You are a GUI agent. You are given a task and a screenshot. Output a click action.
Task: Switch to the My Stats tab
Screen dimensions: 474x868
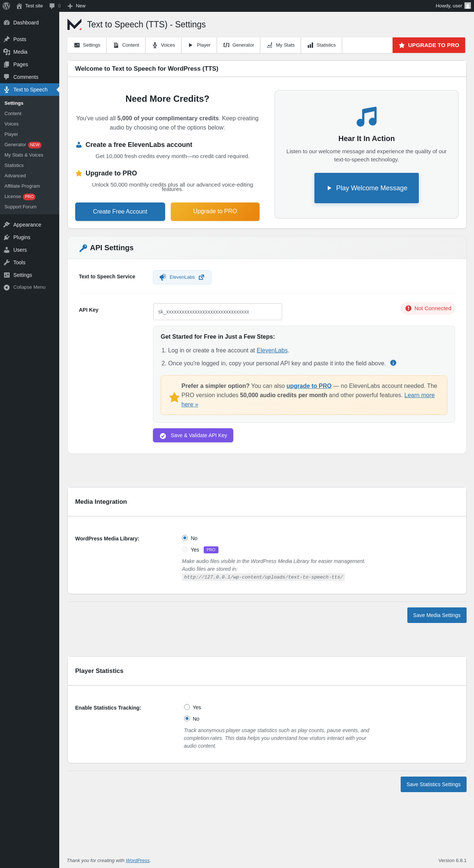281,45
